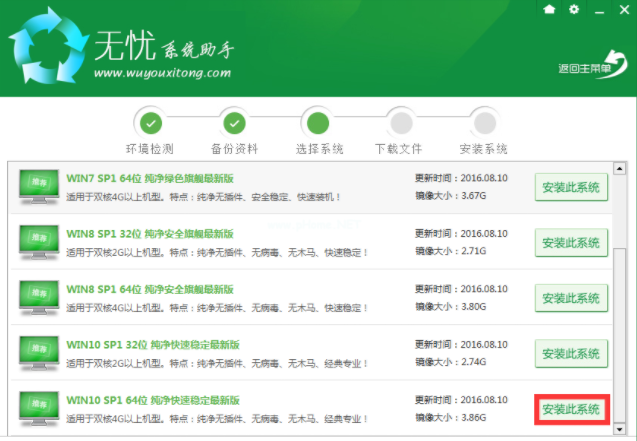Click the 下载文件 step label
This screenshot has width=637, height=441.
pos(399,149)
